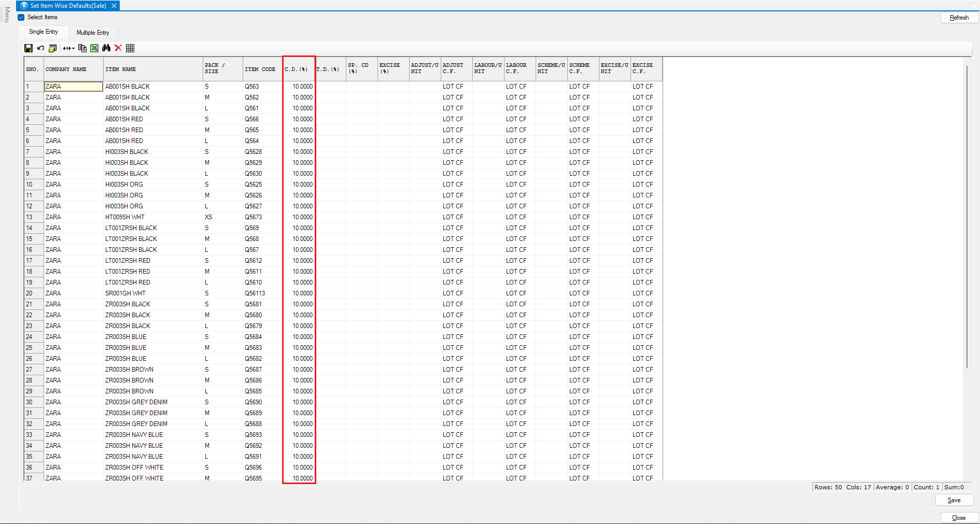This screenshot has width=980, height=524.
Task: Open search with the binoculars icon
Action: (x=106, y=48)
